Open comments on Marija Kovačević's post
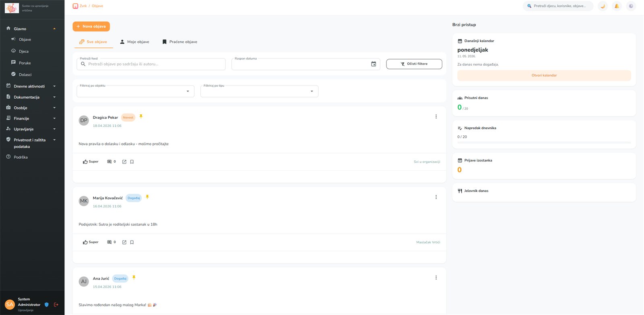Screen dimensions: 644x315 (111, 242)
